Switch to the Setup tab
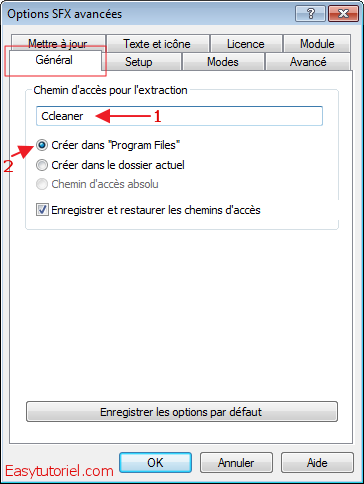 point(139,62)
